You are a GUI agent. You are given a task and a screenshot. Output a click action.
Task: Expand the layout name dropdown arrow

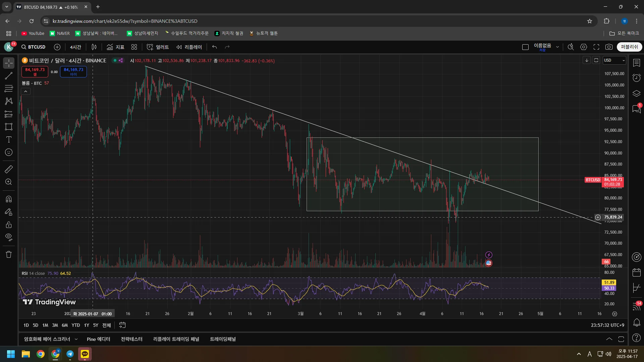[x=557, y=47]
